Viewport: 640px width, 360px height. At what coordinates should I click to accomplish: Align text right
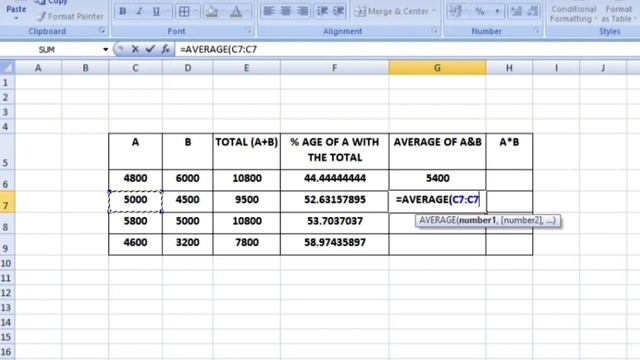tap(303, 11)
